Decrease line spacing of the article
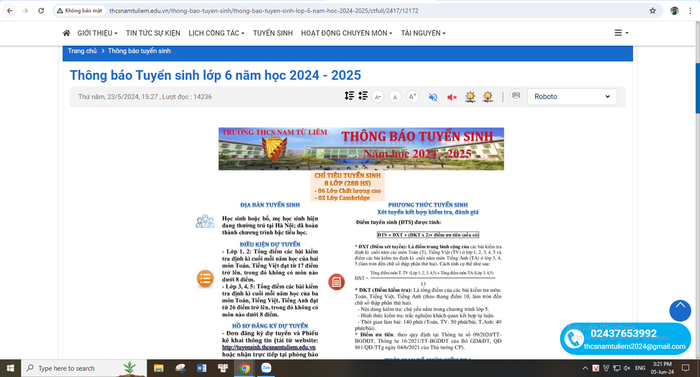Image resolution: width=700 pixels, height=377 pixels. (x=363, y=96)
